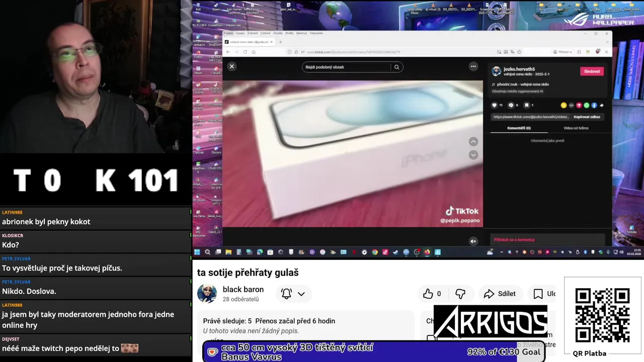Viewport: 644px width, 362px height.
Task: Switch to Videa od tvůrce tab
Action: [x=576, y=128]
